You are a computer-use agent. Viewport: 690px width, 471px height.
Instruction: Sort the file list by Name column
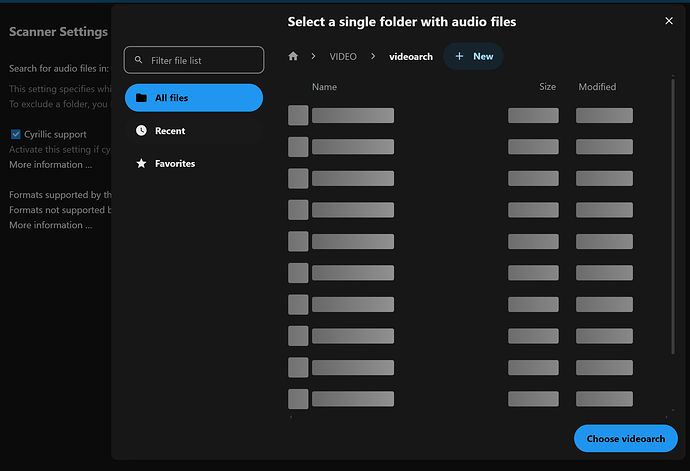tap(324, 87)
